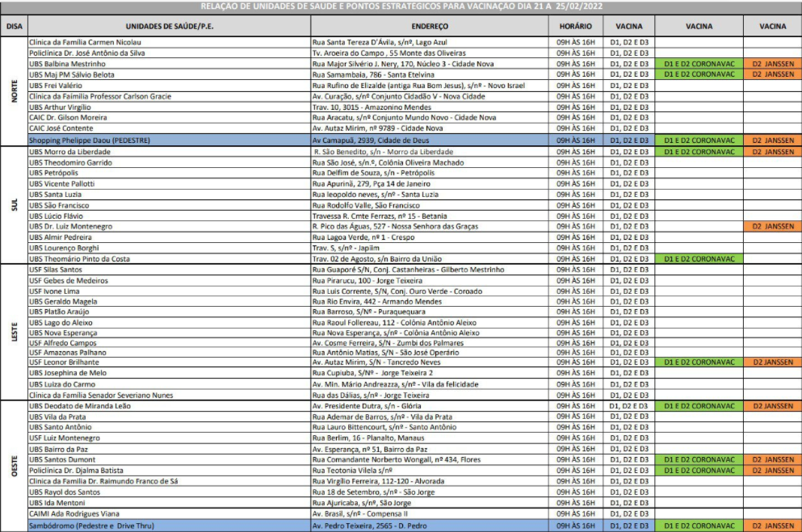Screen dimensions: 802x532
Task: Click the "UNIDADES DE SAÚDE/P.E." column header
Action: 168,26
